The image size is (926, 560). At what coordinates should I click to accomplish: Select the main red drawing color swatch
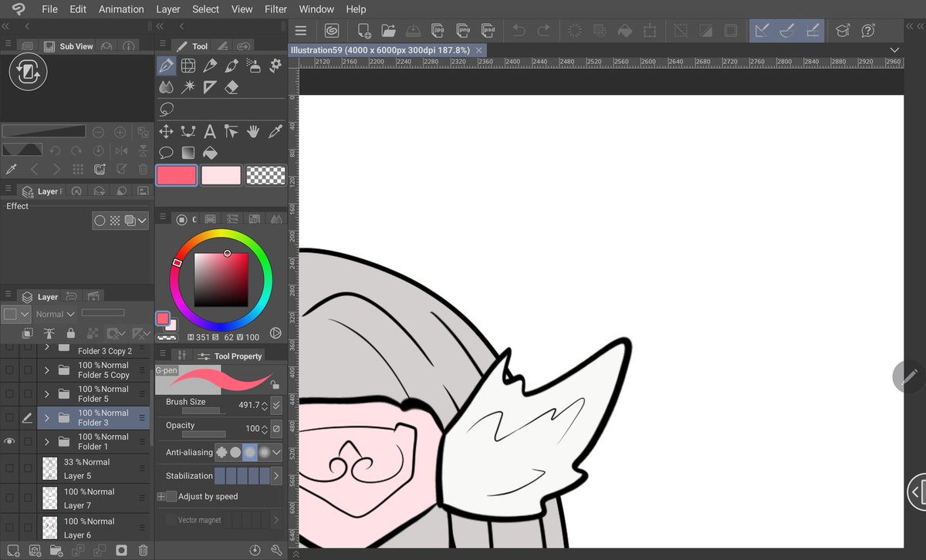(177, 176)
